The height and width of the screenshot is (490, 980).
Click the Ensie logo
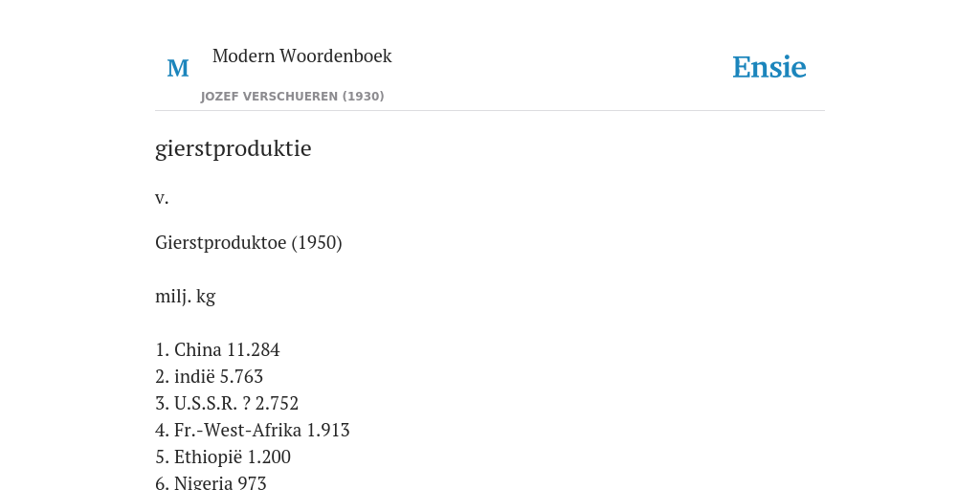pos(769,67)
